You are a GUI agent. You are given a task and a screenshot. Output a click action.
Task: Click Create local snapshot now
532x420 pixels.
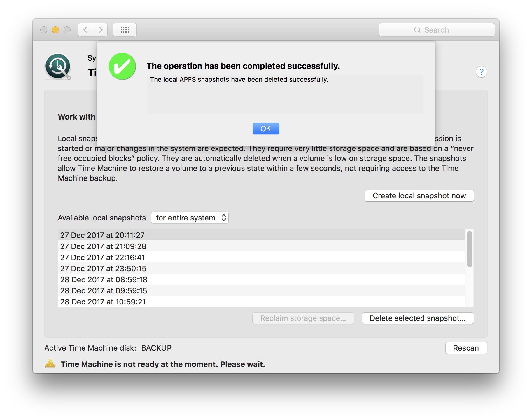(419, 196)
